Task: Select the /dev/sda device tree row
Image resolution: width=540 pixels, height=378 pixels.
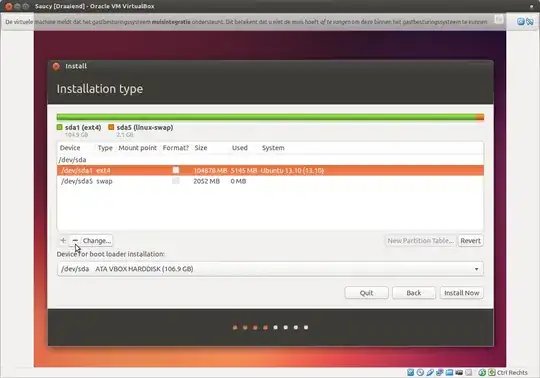Action: click(x=270, y=160)
